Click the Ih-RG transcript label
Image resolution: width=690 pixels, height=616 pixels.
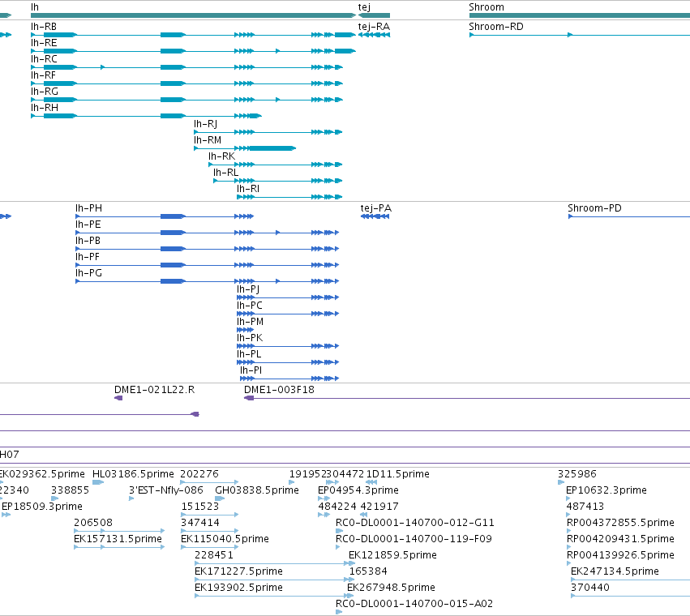[x=45, y=92]
